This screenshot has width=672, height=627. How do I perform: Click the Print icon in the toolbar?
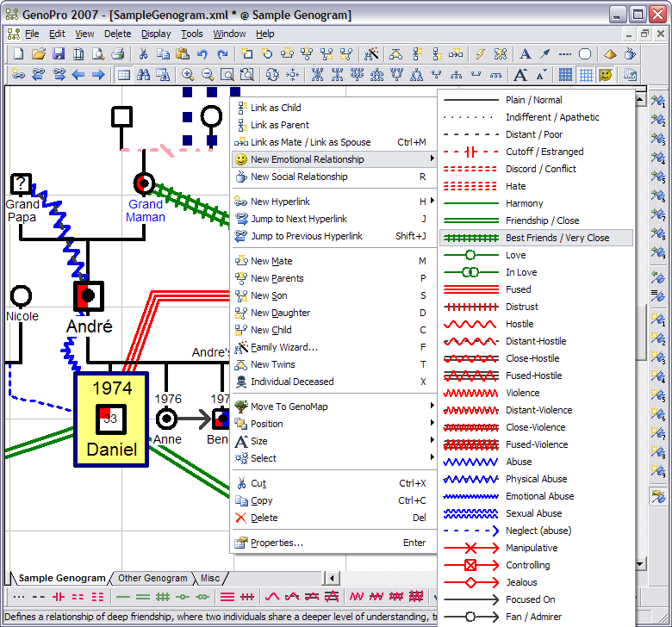pos(118,54)
